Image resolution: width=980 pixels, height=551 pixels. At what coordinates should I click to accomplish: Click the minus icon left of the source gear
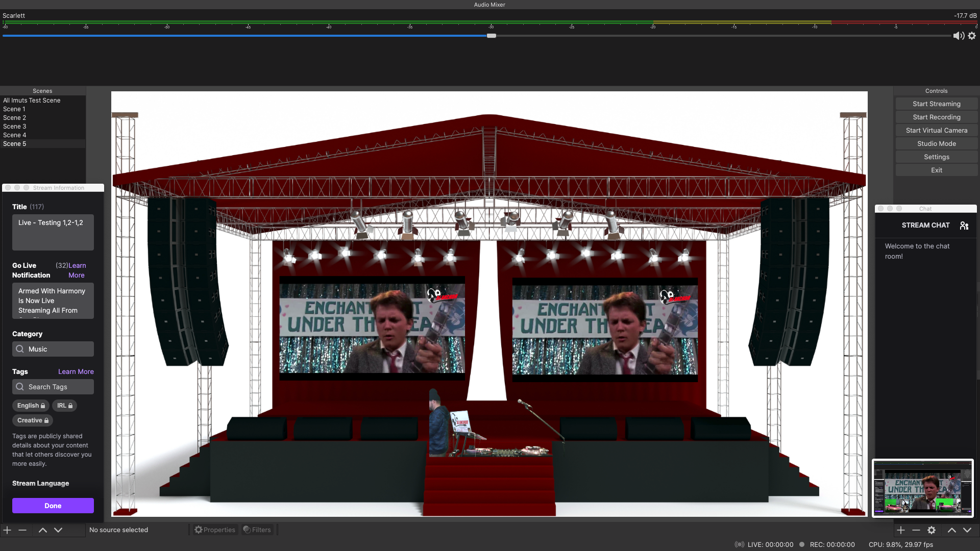click(916, 530)
